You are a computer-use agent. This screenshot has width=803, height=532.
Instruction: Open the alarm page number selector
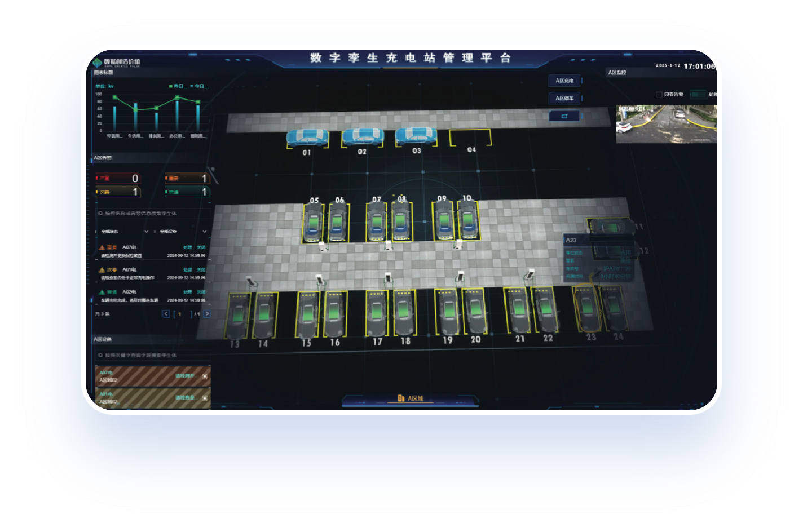coord(183,314)
